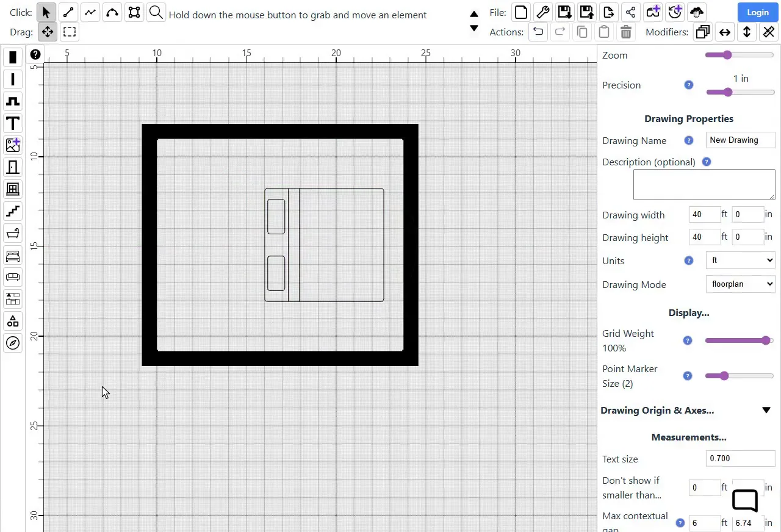
Task: Select the text tool in sidebar
Action: pos(13,123)
